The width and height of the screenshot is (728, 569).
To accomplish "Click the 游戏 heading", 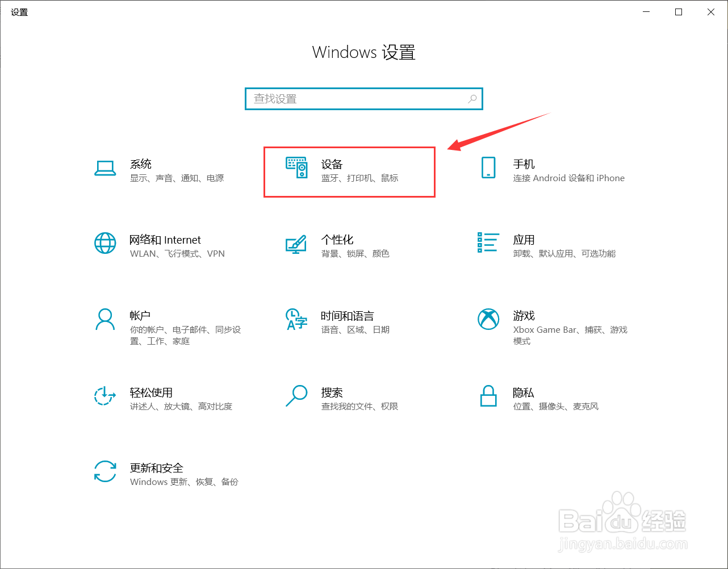I will 524,315.
